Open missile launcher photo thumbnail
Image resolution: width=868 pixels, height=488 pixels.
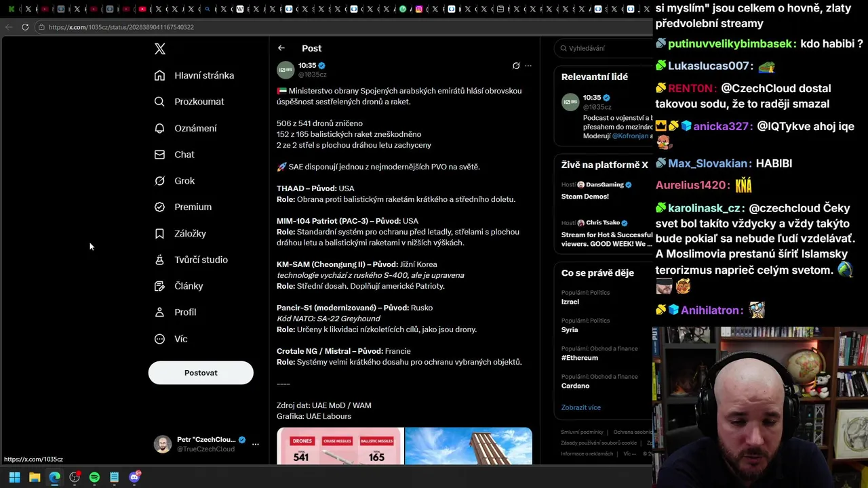(x=469, y=446)
